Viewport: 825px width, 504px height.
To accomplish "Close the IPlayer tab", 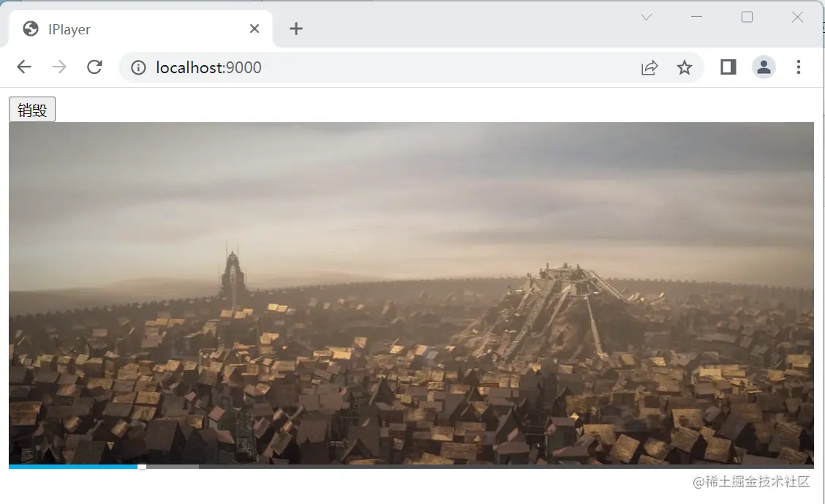I will click(x=254, y=29).
